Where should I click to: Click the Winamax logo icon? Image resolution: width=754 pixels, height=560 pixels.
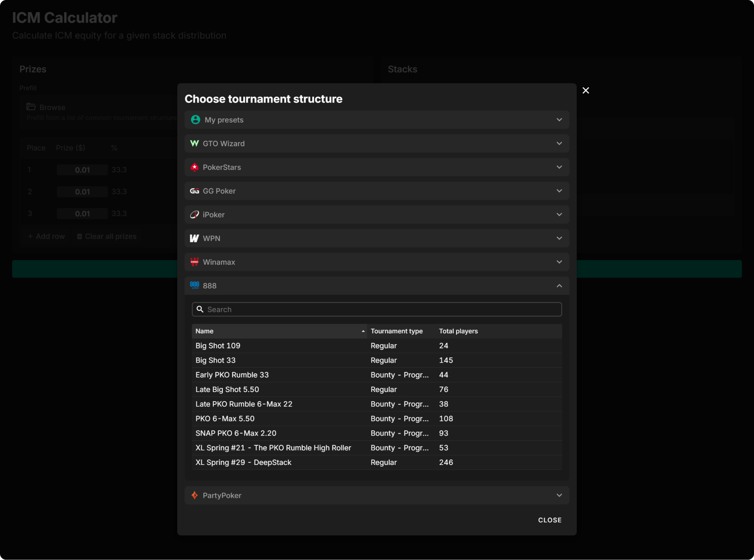195,262
